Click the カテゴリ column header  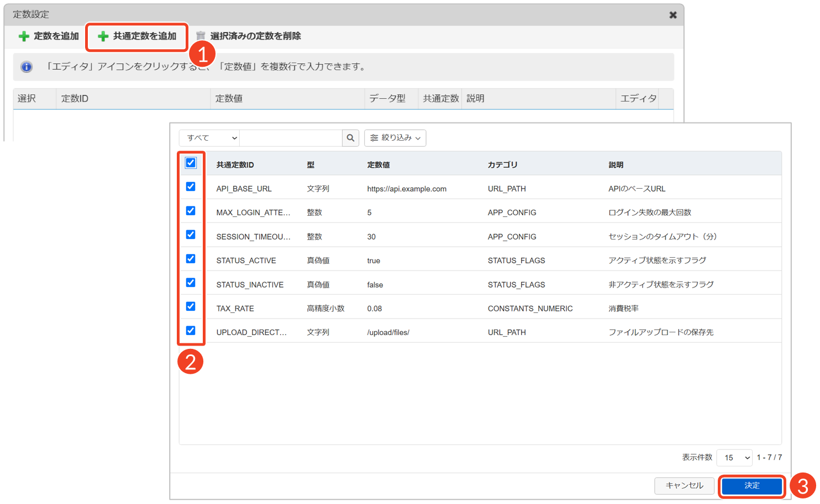502,165
